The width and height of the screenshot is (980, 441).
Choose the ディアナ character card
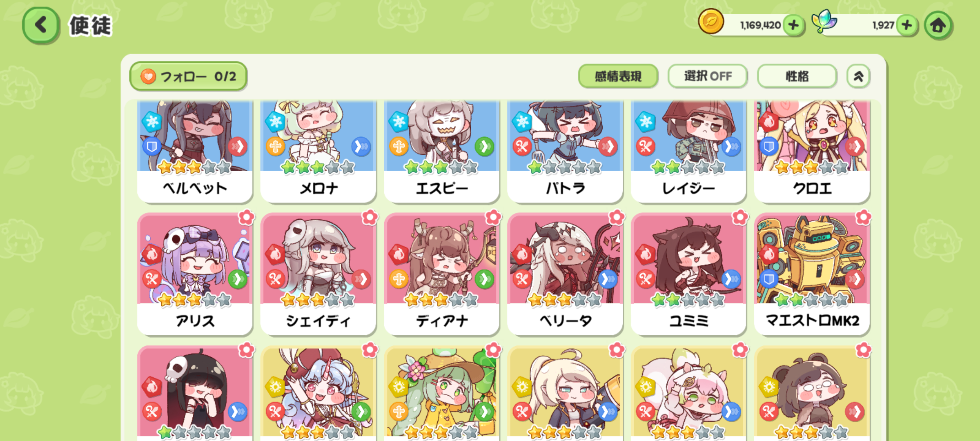[x=441, y=274]
